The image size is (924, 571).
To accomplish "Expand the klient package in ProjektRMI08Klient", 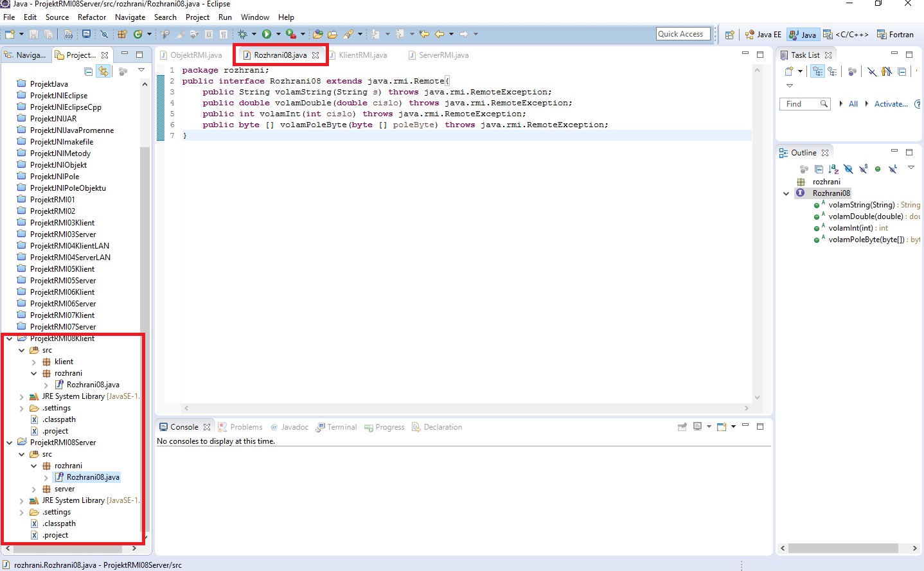I will pos(34,362).
